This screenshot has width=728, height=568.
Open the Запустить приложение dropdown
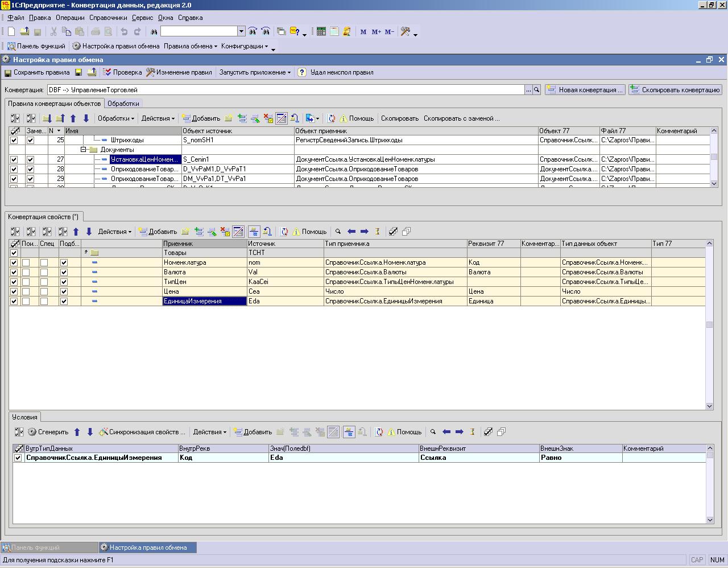255,72
